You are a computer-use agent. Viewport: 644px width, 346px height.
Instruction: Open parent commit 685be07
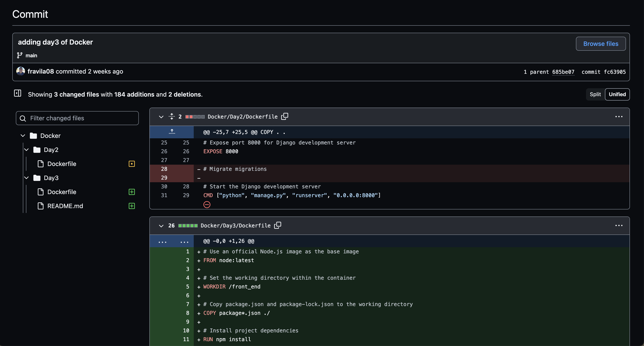point(564,72)
